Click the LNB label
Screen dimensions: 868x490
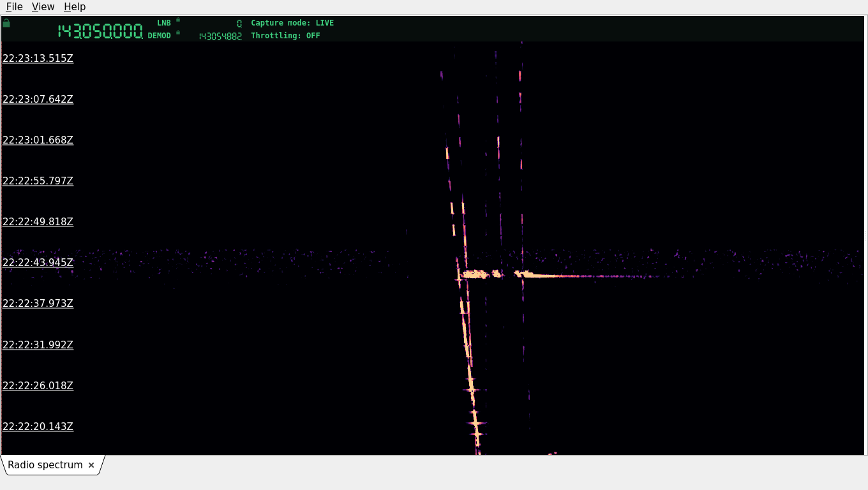[164, 23]
